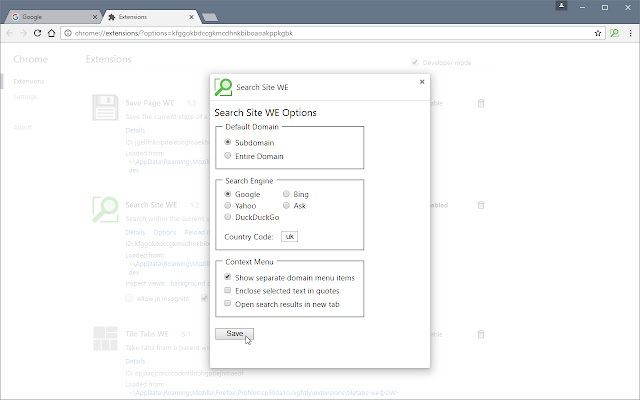640x400 pixels.
Task: Toggle Show separate domain menu items
Action: point(228,277)
